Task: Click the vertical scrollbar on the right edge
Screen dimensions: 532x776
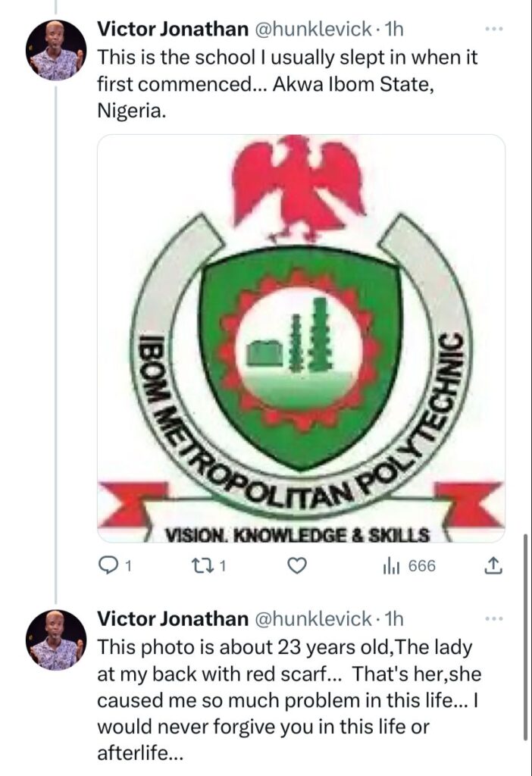Action: click(526, 635)
